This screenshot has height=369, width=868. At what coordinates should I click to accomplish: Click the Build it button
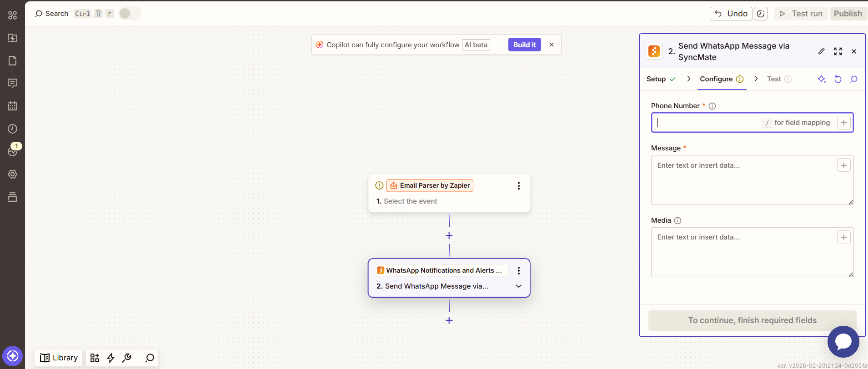point(524,45)
